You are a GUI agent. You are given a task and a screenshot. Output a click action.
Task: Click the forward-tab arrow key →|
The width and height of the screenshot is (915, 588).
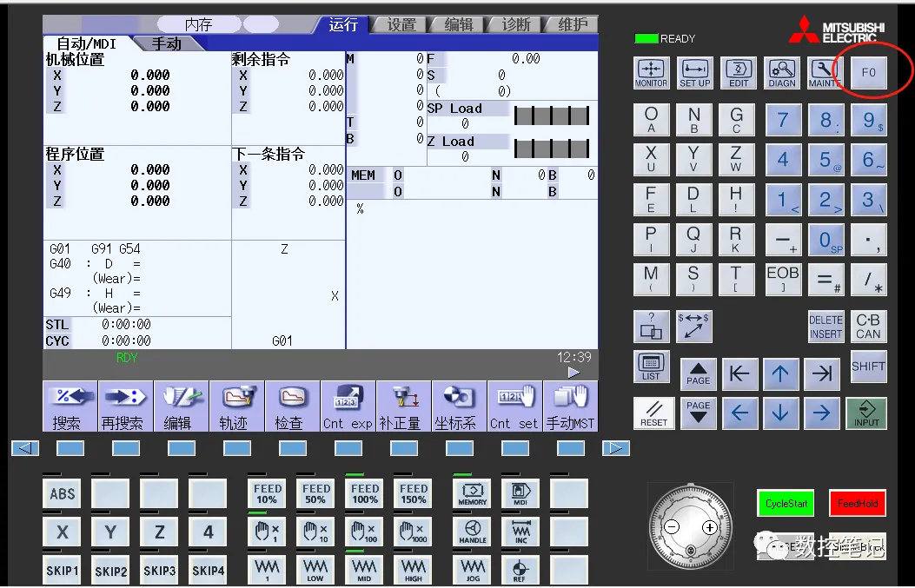point(822,373)
